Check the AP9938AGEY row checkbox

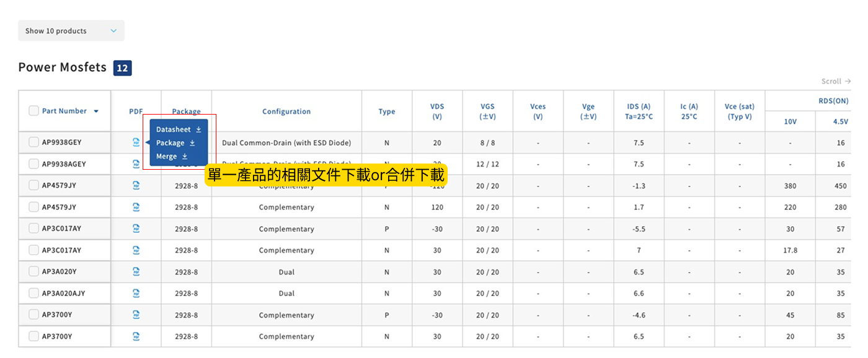33,164
